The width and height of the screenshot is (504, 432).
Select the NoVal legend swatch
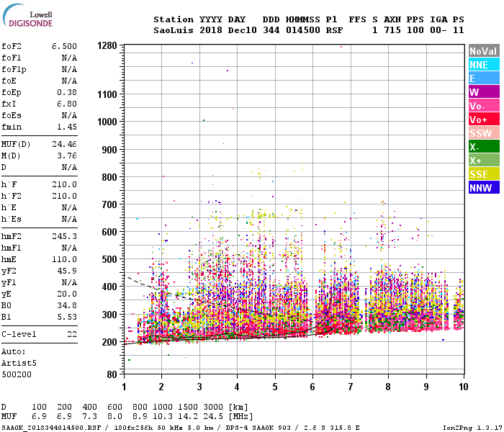pos(484,51)
